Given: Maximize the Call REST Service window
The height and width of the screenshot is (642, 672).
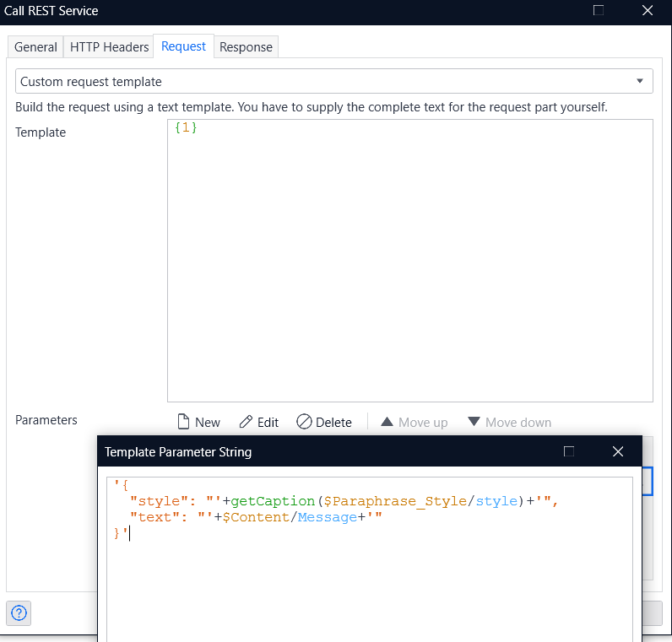Looking at the screenshot, I should 599,10.
